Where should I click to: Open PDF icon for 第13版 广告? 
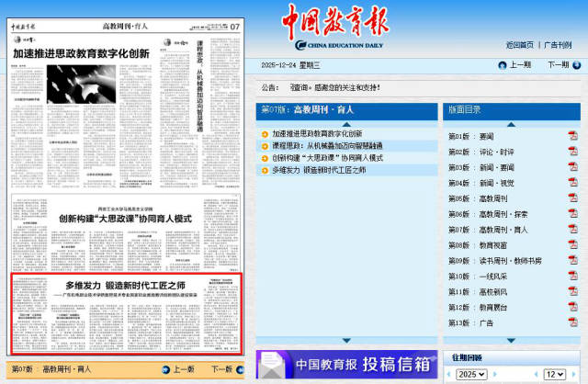[572, 323]
